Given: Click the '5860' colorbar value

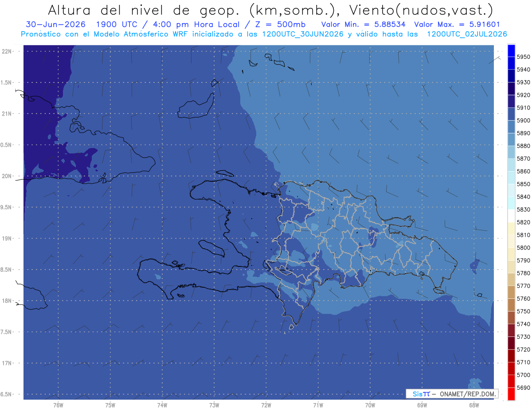Looking at the screenshot, I should 523,171.
